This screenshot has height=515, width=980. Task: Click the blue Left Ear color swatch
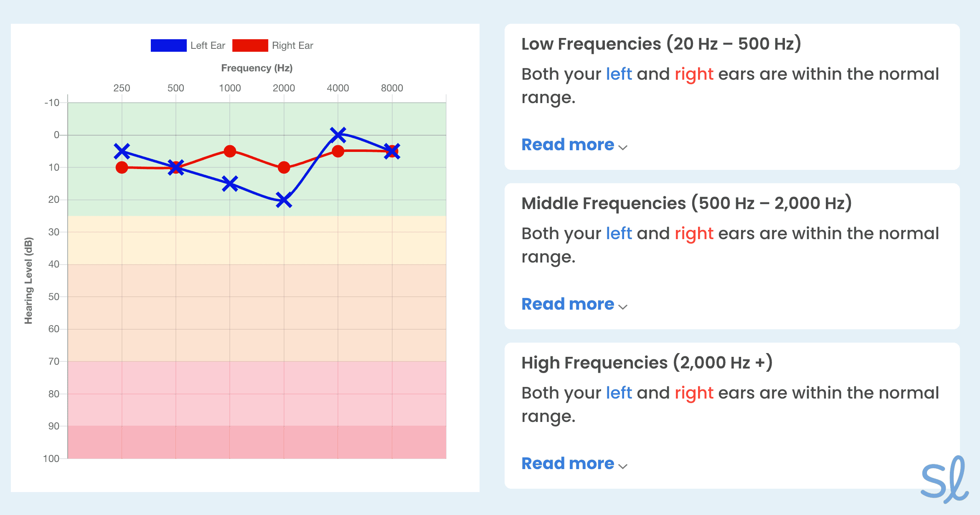(x=168, y=45)
